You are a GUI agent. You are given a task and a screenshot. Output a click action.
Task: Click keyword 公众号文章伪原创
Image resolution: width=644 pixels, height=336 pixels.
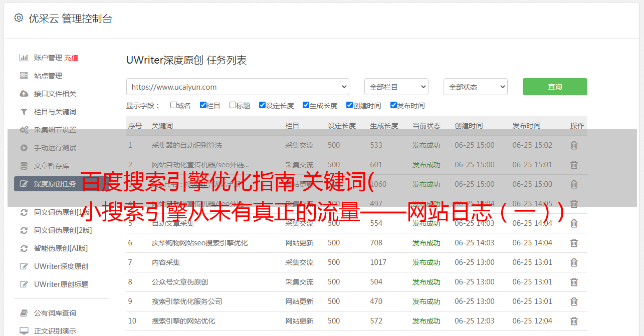click(x=180, y=282)
